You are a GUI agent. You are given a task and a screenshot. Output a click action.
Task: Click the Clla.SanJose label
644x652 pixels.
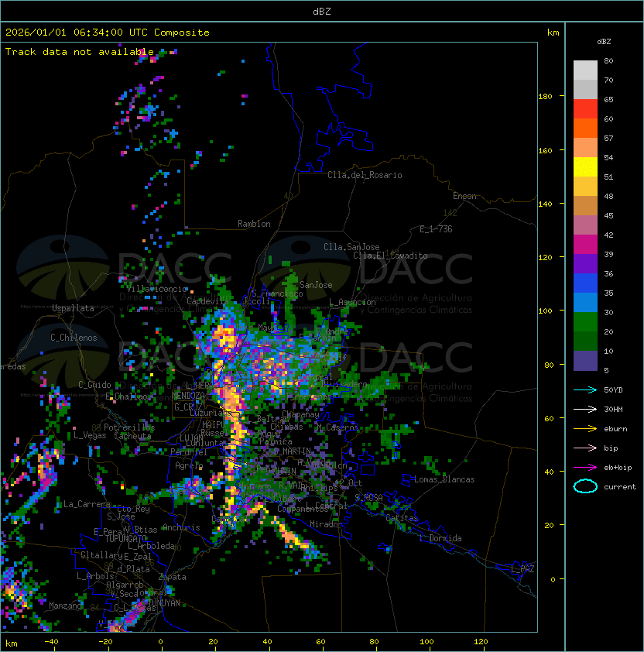click(351, 247)
